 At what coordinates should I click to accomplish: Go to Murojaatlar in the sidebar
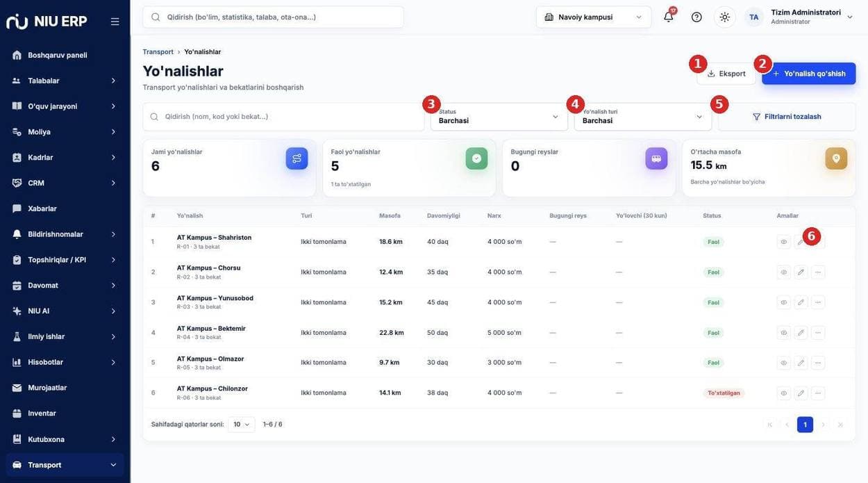tap(65, 388)
